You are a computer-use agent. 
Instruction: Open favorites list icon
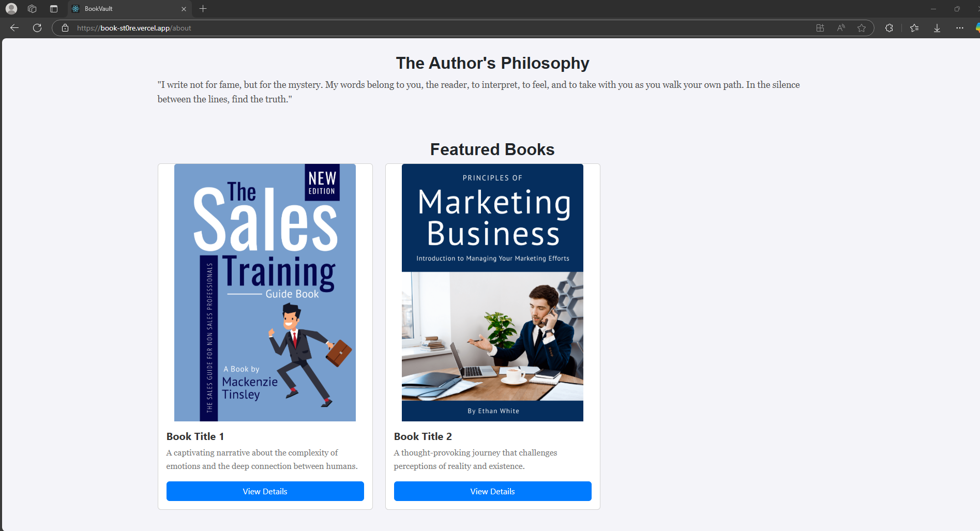tap(914, 28)
